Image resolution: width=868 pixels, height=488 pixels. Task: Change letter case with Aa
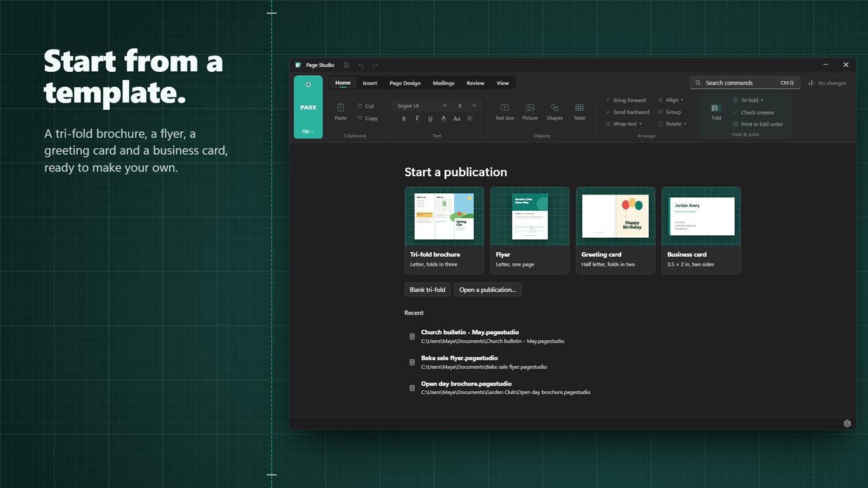[x=457, y=119]
